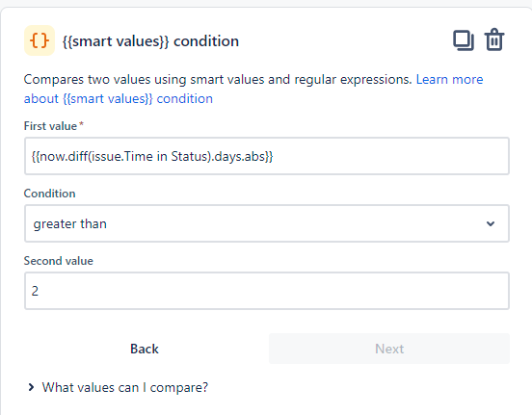Duplicate this condition with the copy icon
This screenshot has width=532, height=415.
pos(464,40)
